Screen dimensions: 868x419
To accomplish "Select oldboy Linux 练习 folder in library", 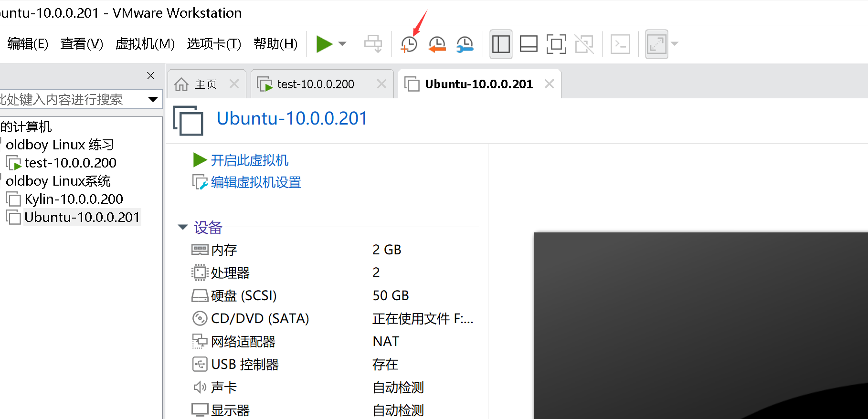I will click(x=60, y=145).
